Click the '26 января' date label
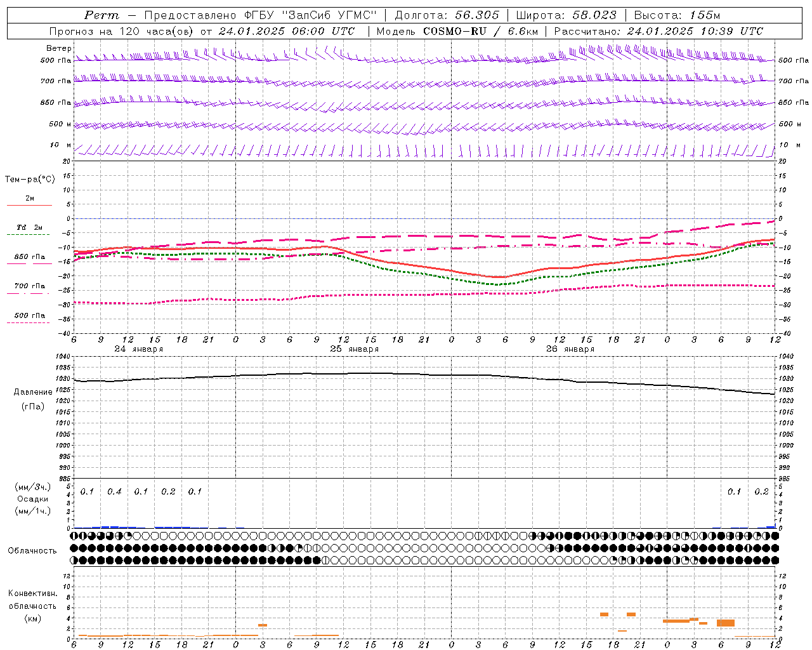The height and width of the screenshot is (650, 812). (570, 349)
